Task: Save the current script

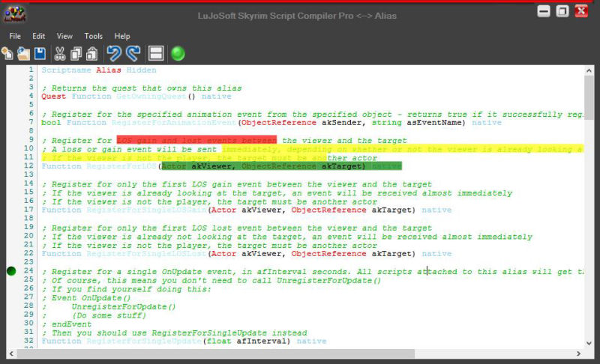Action: coord(40,53)
